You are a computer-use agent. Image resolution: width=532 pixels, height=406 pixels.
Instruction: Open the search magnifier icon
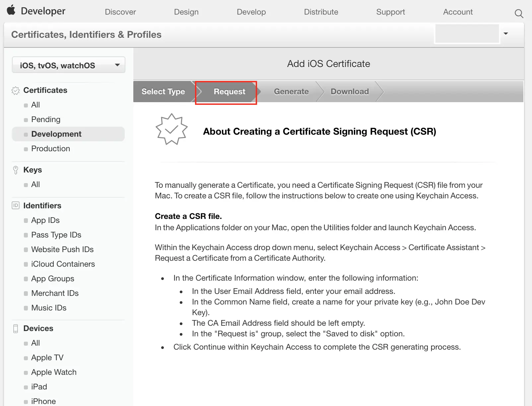519,13
